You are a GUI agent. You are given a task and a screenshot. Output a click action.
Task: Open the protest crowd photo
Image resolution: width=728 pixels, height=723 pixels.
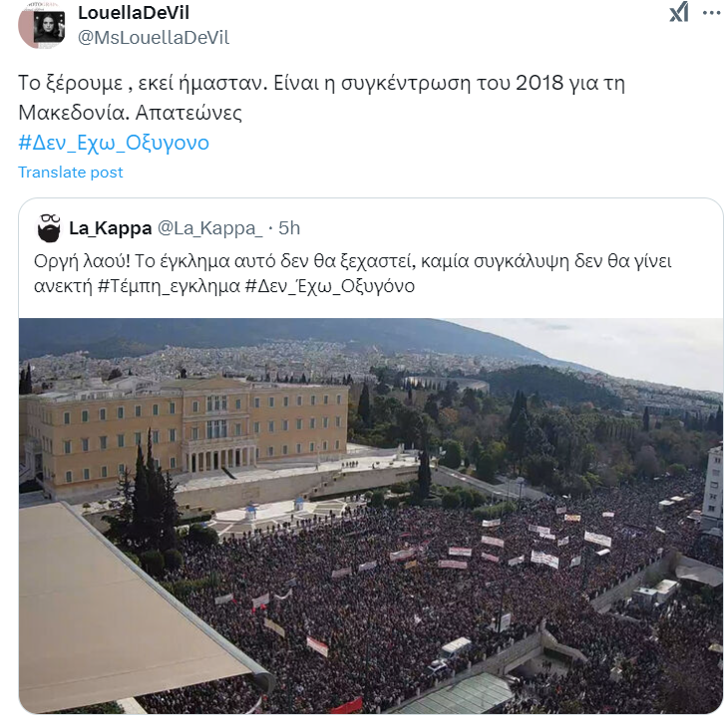[x=371, y=516]
